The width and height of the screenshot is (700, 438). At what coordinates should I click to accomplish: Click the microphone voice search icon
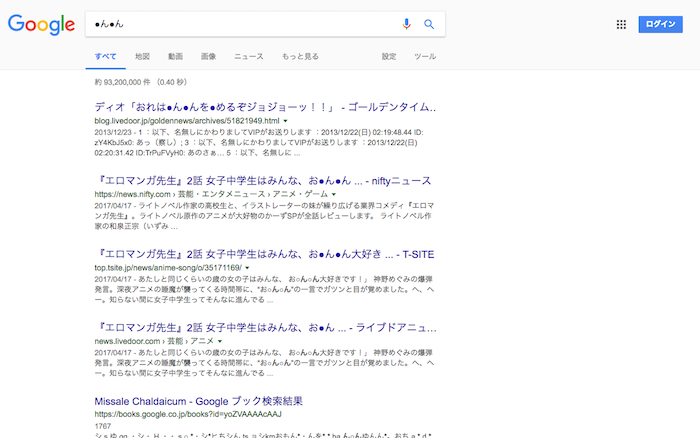(x=406, y=24)
